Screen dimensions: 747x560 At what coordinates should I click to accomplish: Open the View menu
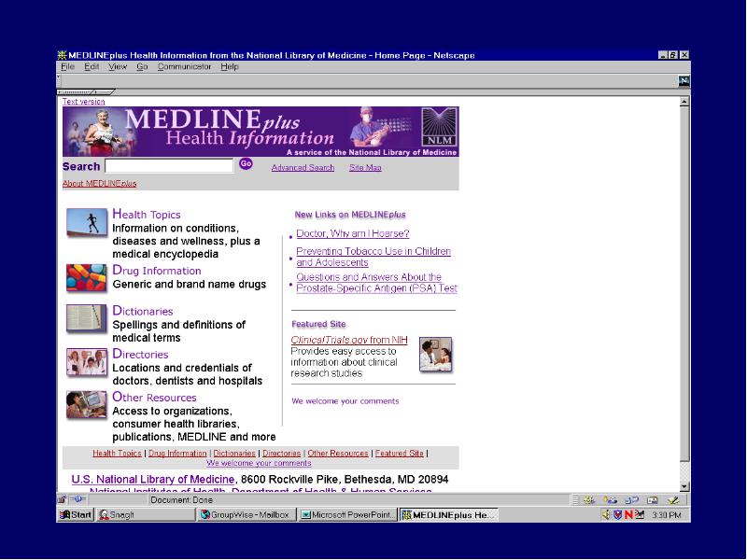[x=118, y=66]
